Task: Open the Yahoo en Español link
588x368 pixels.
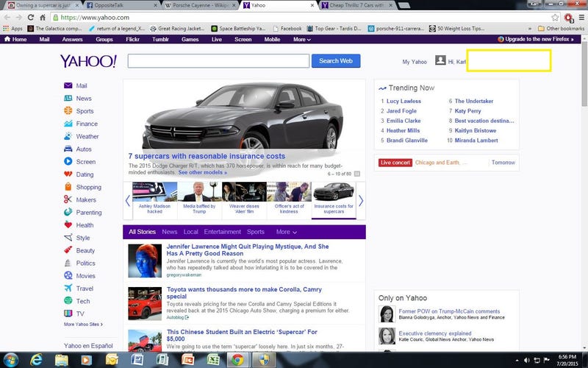Action: coord(88,346)
